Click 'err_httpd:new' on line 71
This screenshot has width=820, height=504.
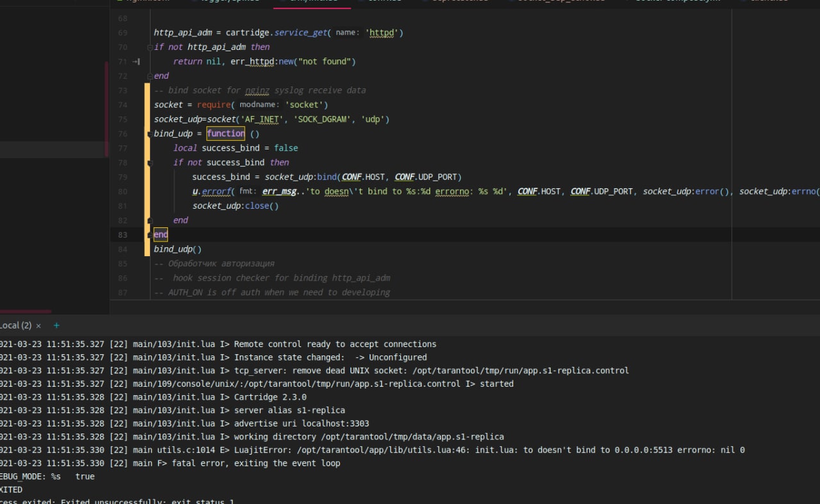262,61
